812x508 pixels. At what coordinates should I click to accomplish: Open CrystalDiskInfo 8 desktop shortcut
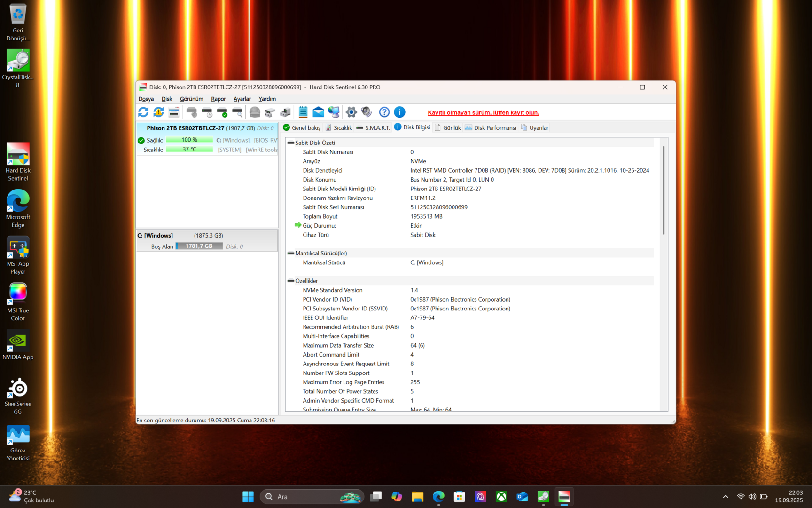click(x=18, y=69)
